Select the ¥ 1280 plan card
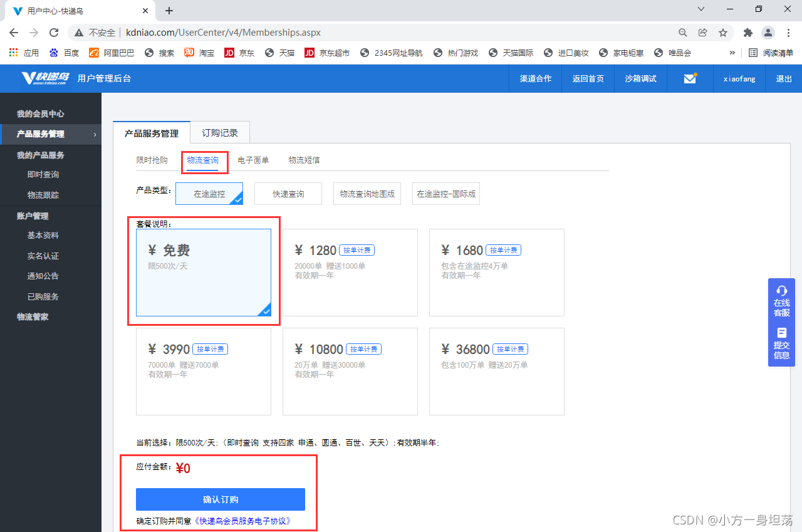The height and width of the screenshot is (532, 802). click(x=350, y=273)
